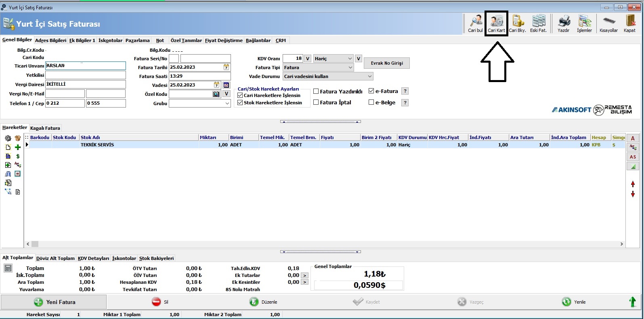
Task: Switch to the Adres Bilgileri tab
Action: (x=50, y=40)
